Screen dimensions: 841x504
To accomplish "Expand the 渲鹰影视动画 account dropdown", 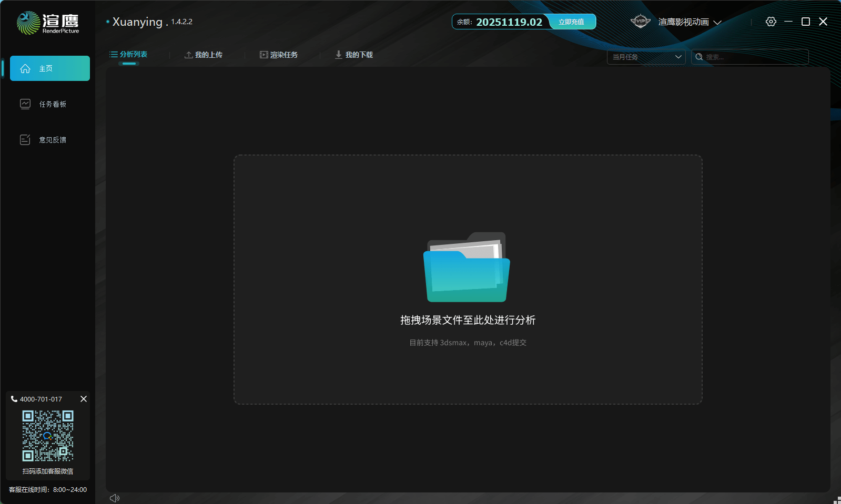I will [690, 22].
